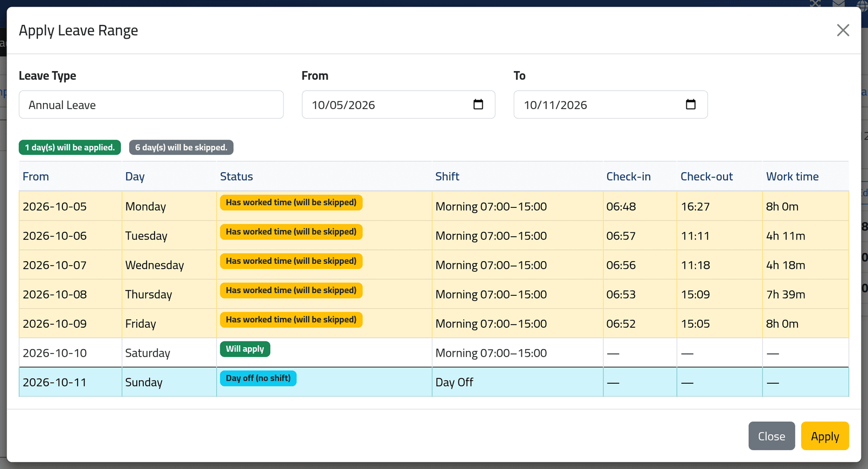Screen dimensions: 868x469
Task: Click the check-in time 06:52
Action: tap(621, 324)
